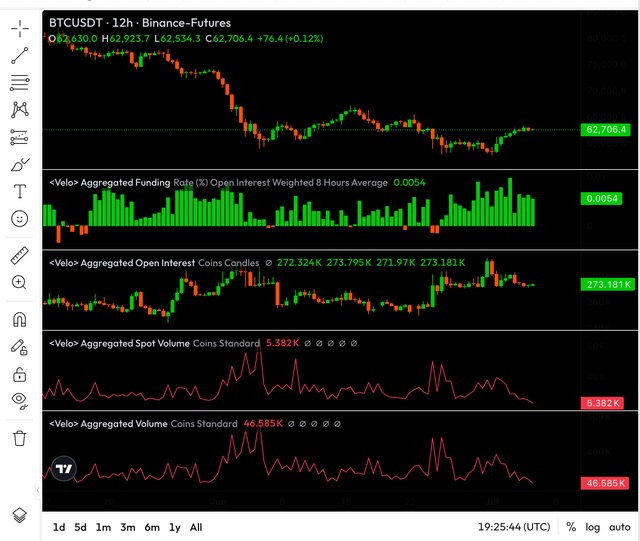Screen dimensions: 640x541
Task: Click the C62,706.4 close value
Action: (x=229, y=39)
